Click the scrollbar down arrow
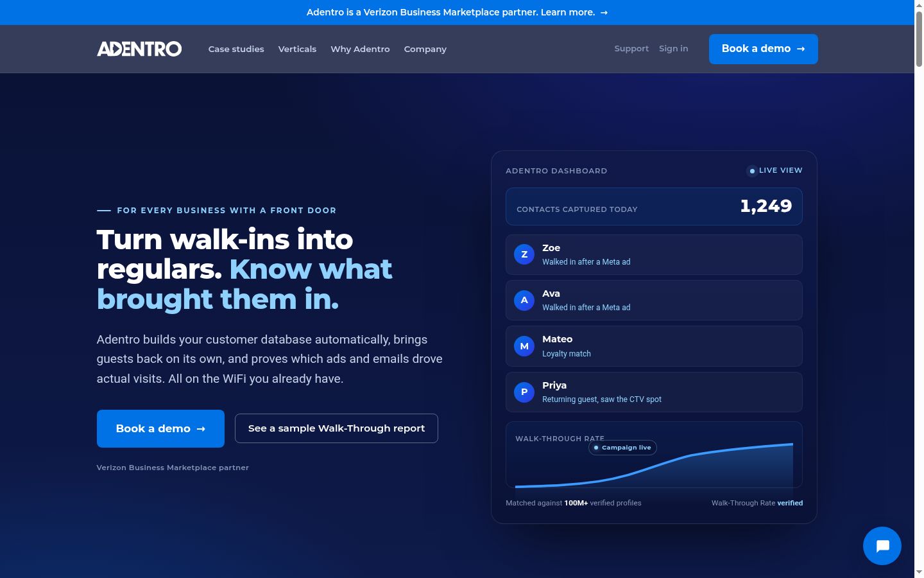Screen dimensions: 924x578 (919, 572)
